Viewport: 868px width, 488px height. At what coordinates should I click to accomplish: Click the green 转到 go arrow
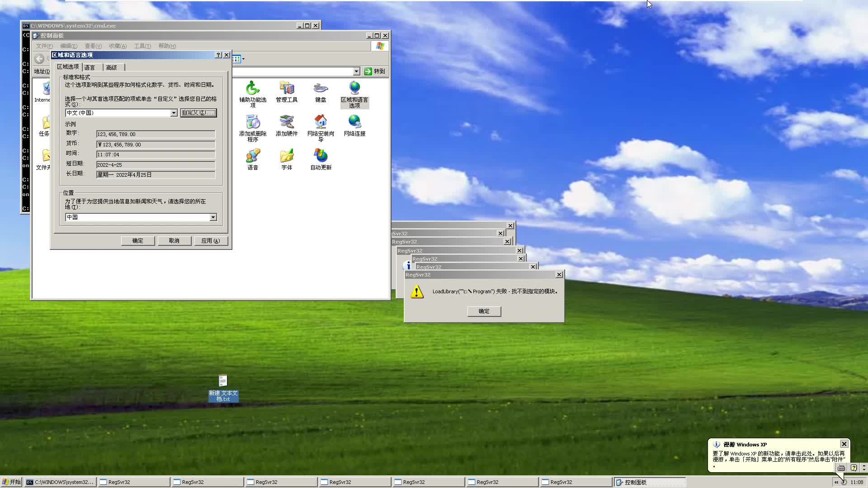[x=368, y=71]
